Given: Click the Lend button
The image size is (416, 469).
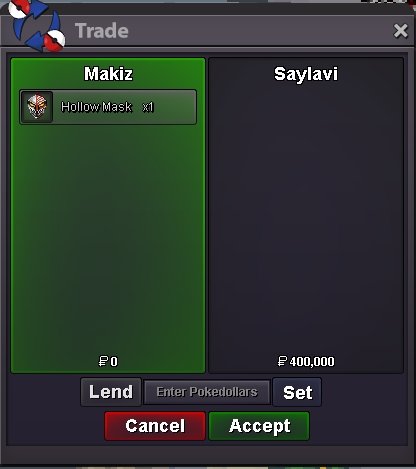Looking at the screenshot, I should coord(111,392).
